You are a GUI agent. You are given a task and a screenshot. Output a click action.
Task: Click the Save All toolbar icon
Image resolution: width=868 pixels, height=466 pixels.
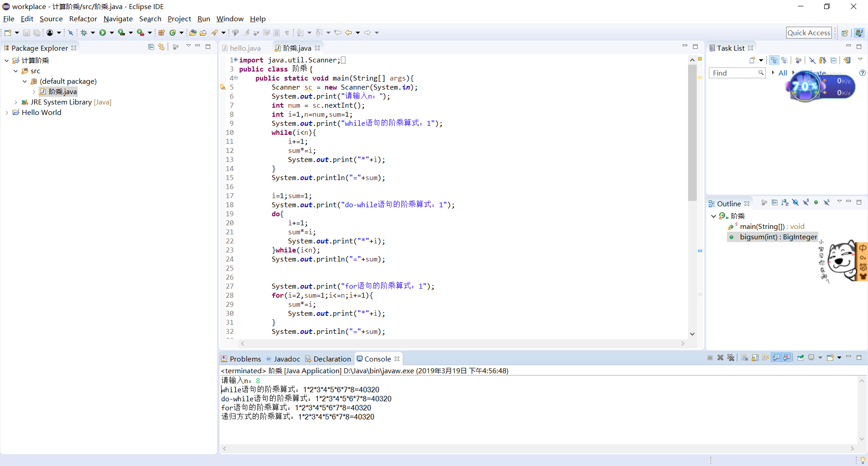(x=37, y=33)
